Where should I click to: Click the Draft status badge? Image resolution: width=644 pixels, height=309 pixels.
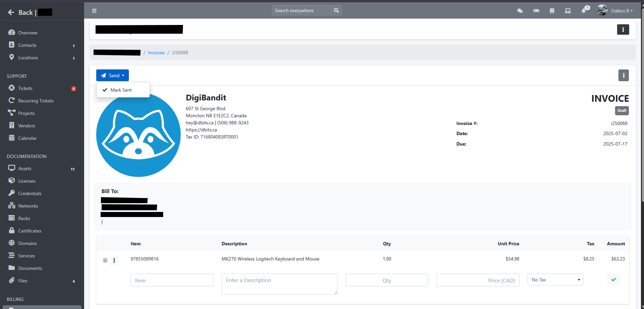pyautogui.click(x=622, y=111)
